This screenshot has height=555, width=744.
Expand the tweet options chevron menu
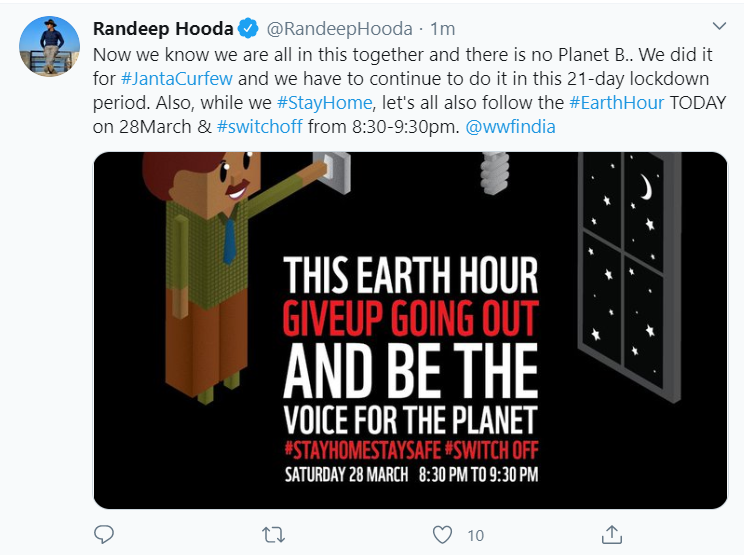[718, 26]
